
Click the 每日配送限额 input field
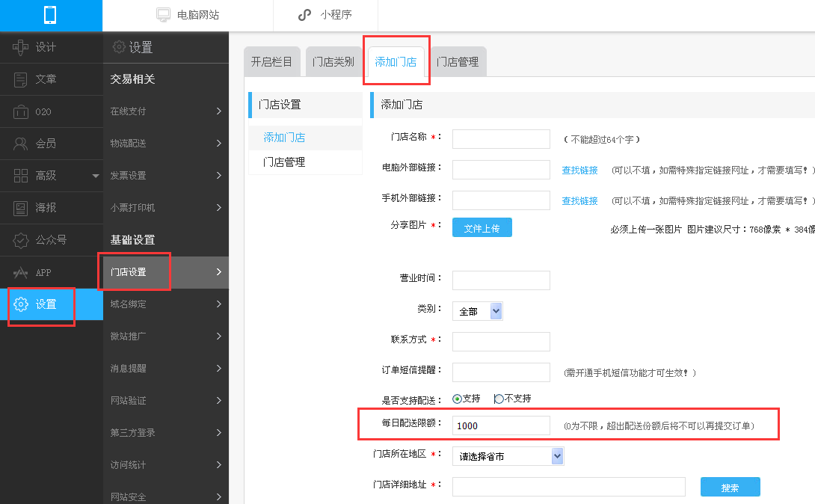pyautogui.click(x=501, y=425)
